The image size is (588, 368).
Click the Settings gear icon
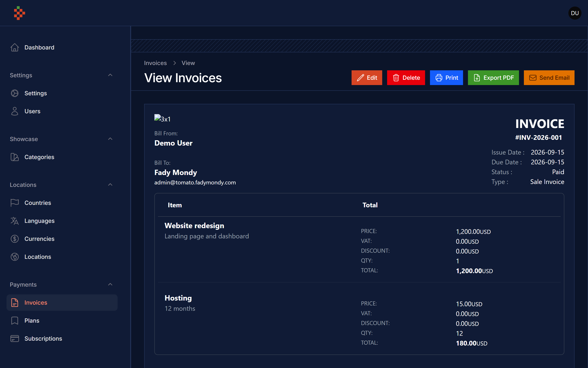(x=14, y=93)
